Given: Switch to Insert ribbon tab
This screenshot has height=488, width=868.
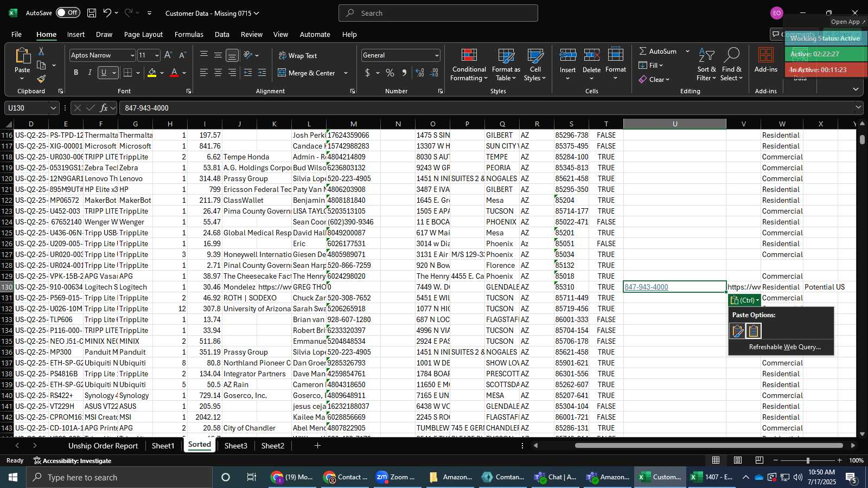Looking at the screenshot, I should coord(76,34).
